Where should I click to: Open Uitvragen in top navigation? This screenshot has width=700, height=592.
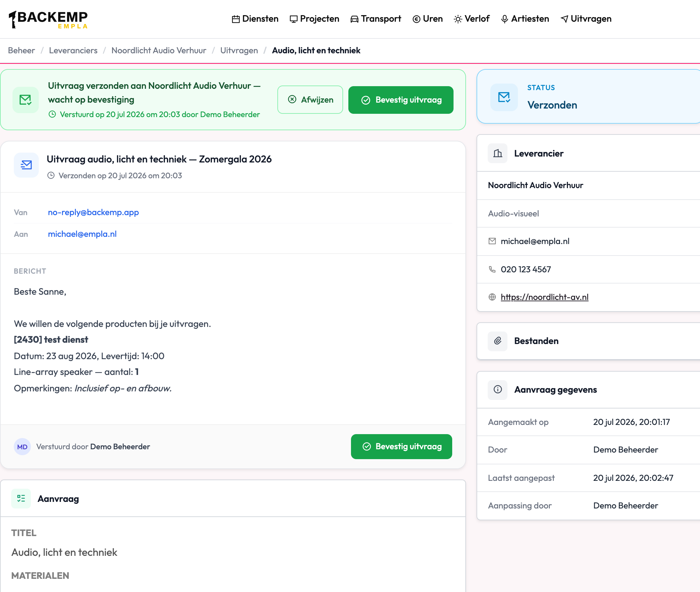pos(586,19)
